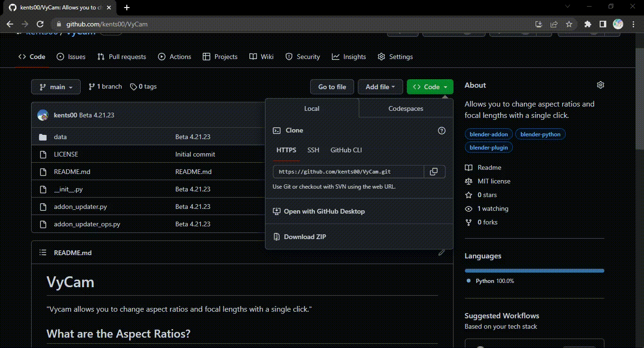
Task: Open the browser side panel icon
Action: [603, 24]
